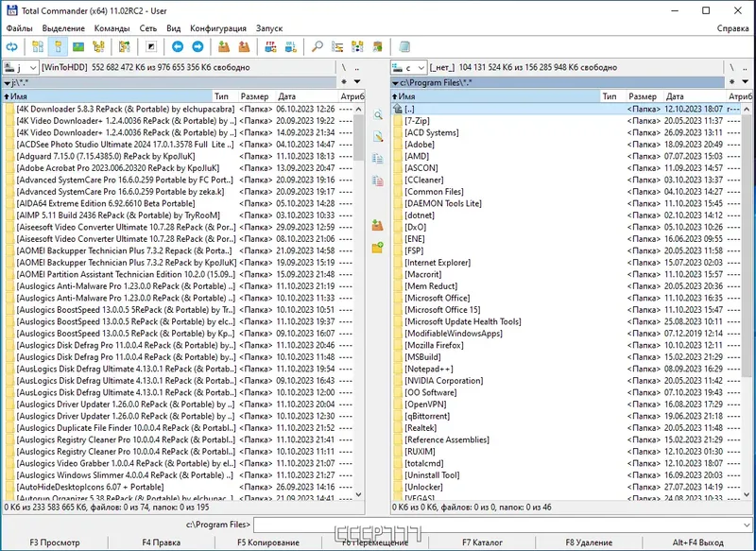Open the Конфигурация menu
The image size is (756, 551).
point(218,28)
